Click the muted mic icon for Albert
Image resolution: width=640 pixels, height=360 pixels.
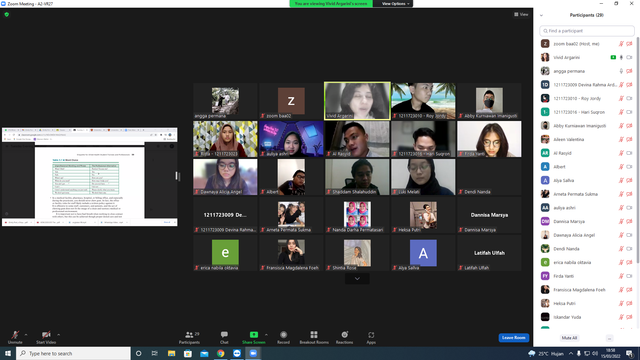pos(621,167)
